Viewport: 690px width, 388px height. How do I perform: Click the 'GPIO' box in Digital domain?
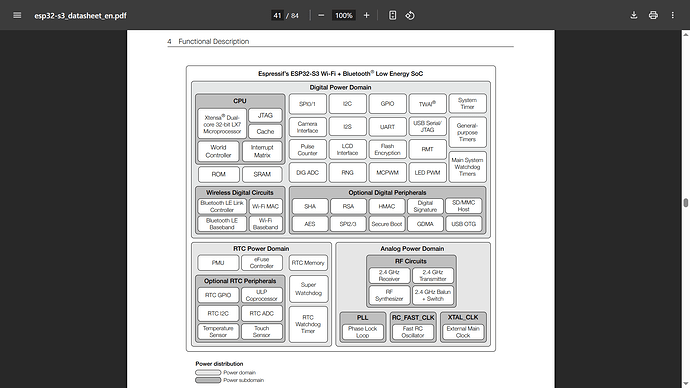click(387, 104)
